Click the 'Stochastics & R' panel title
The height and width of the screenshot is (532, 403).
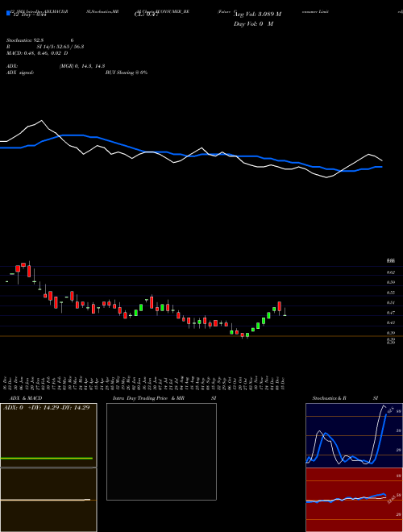(329, 398)
